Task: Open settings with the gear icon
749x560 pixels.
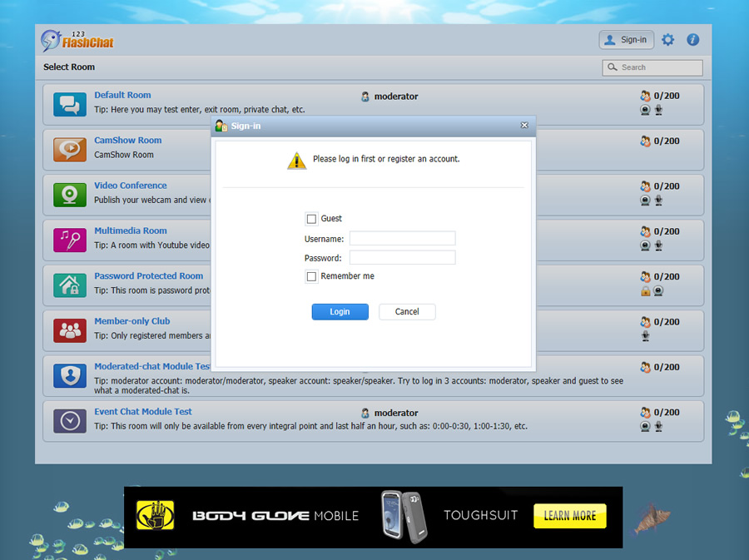Action: (667, 40)
